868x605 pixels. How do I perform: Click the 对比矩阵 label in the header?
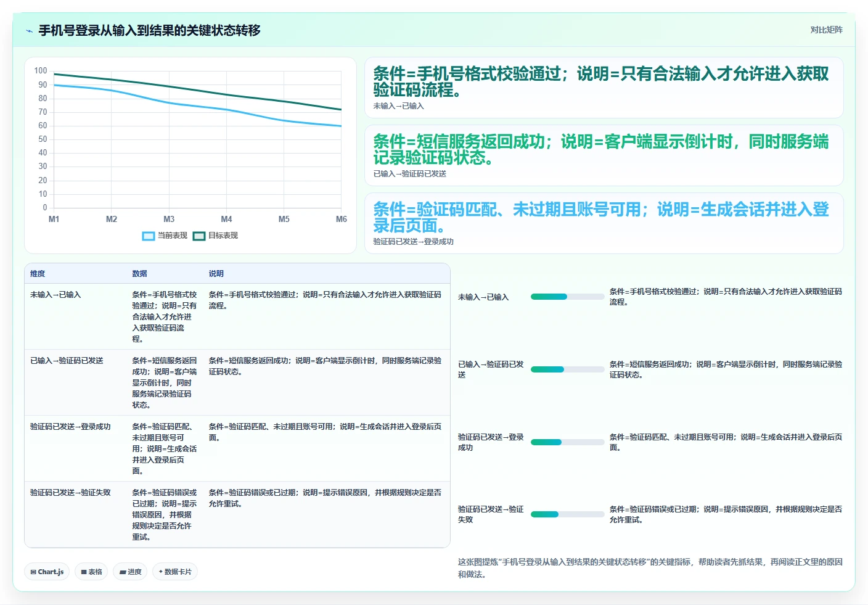pyautogui.click(x=826, y=30)
